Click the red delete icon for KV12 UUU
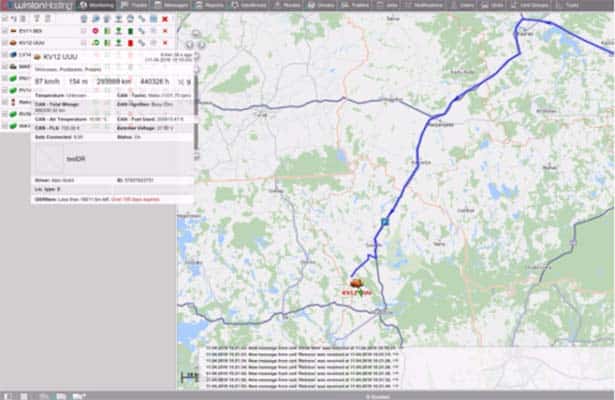This screenshot has height=400, width=615. [165, 44]
